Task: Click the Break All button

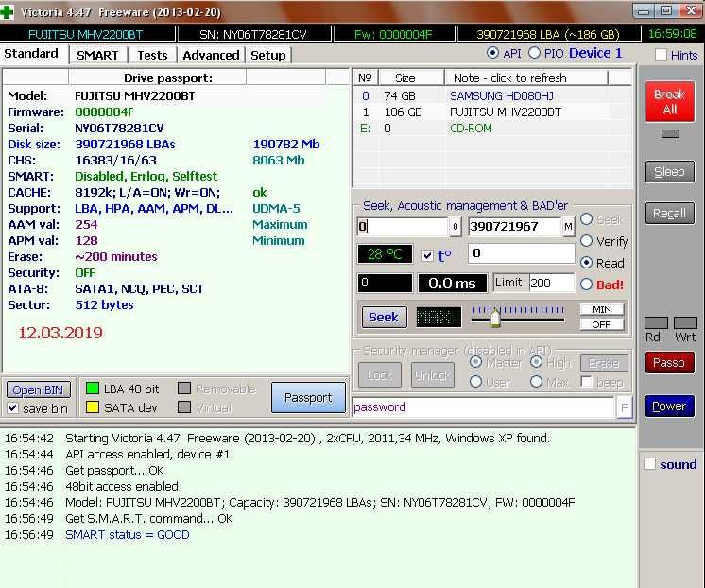Action: 670,102
